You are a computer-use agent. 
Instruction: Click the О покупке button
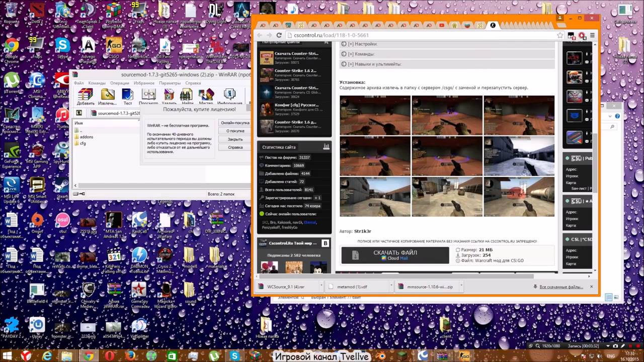234,131
